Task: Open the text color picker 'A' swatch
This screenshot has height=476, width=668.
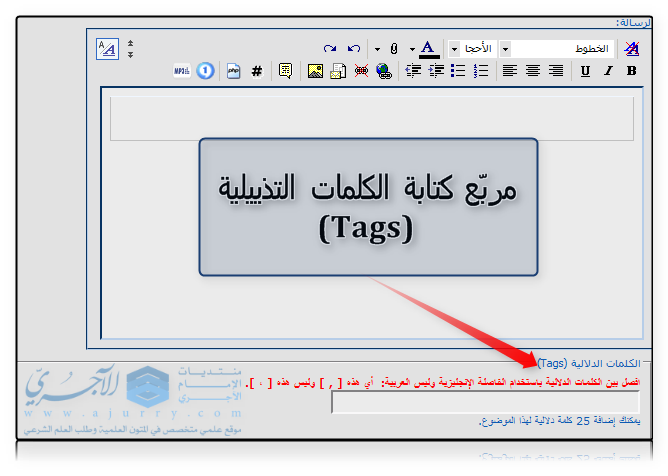Action: coord(428,48)
